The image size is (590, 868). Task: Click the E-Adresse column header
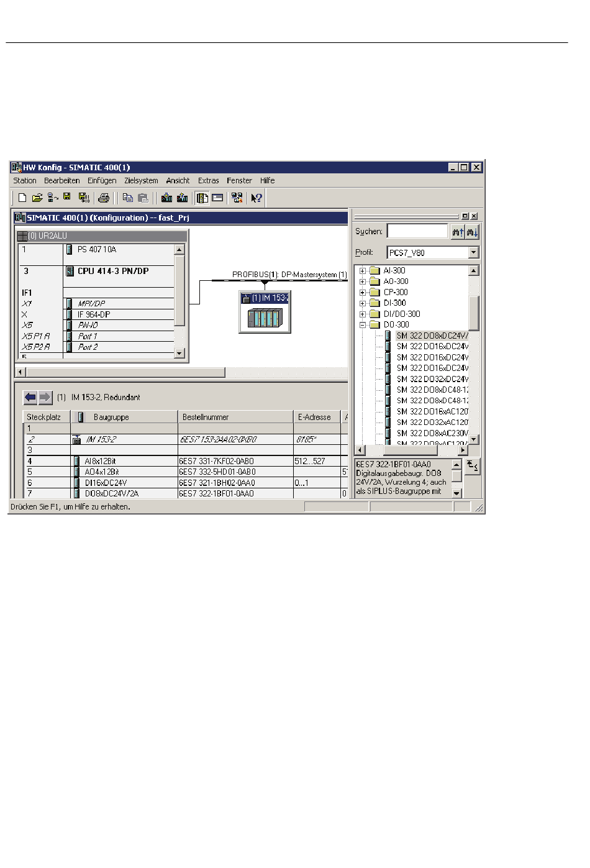(317, 418)
